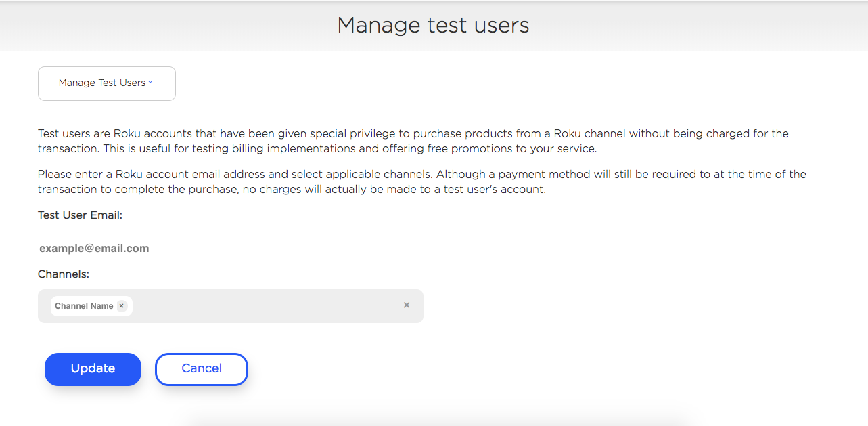
Task: Click the Test User Email label
Action: point(80,215)
